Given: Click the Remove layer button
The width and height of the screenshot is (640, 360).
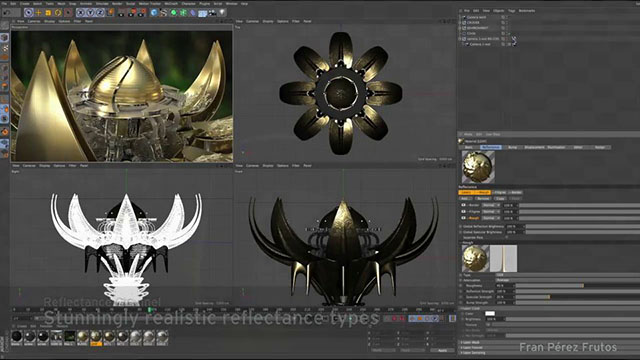Looking at the screenshot, I should pyautogui.click(x=482, y=198).
